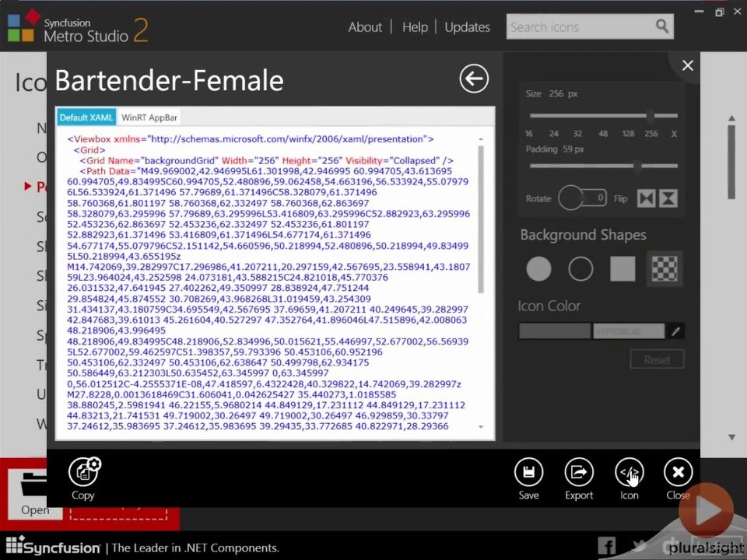Click the Close circle icon in bottom bar
This screenshot has height=560, width=747.
click(x=678, y=472)
